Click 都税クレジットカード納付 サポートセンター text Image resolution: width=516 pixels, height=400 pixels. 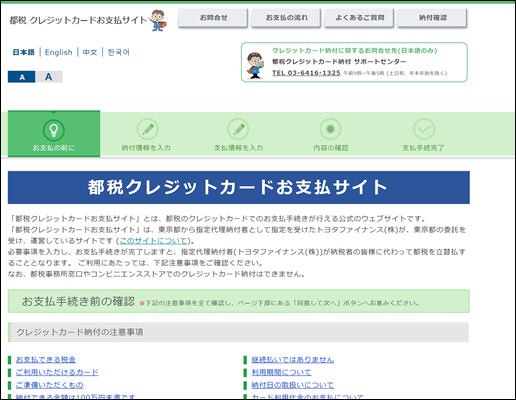click(x=339, y=62)
